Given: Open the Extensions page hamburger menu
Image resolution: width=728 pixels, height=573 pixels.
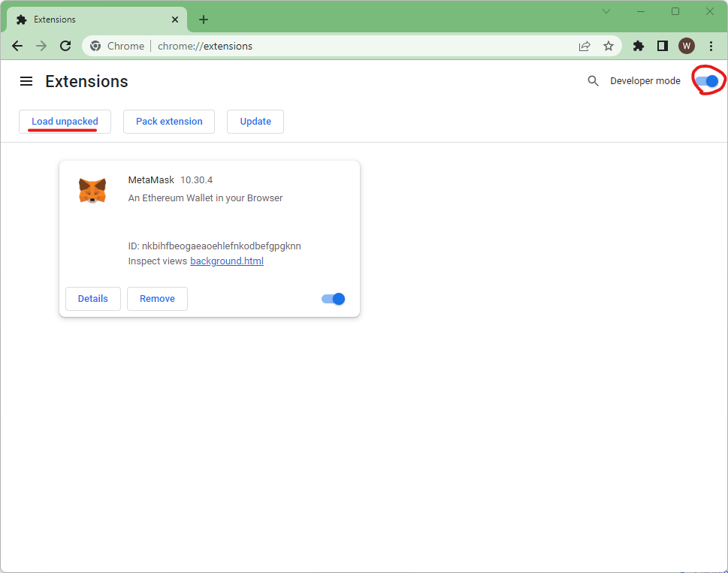Looking at the screenshot, I should tap(26, 81).
